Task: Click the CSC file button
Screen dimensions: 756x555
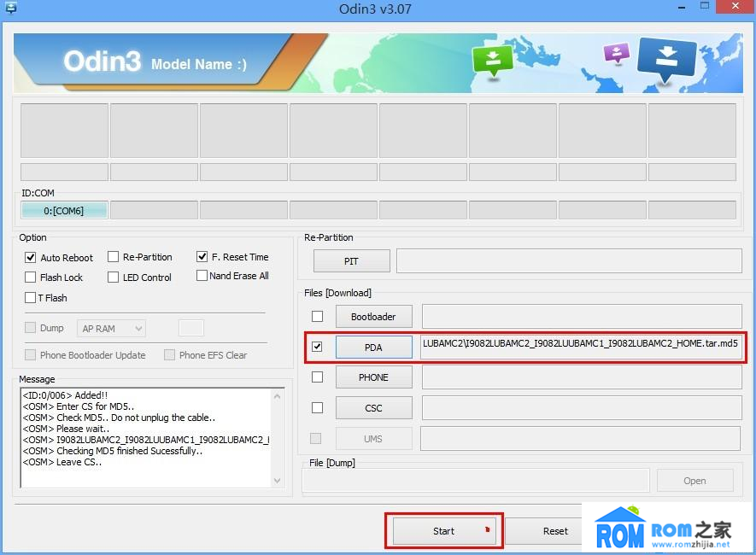Action: 373,408
